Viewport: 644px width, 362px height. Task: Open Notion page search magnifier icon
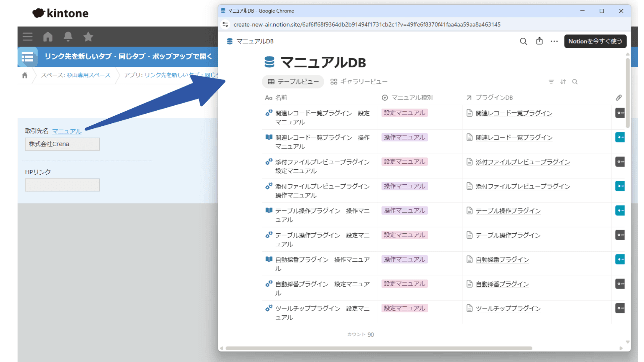pyautogui.click(x=523, y=41)
